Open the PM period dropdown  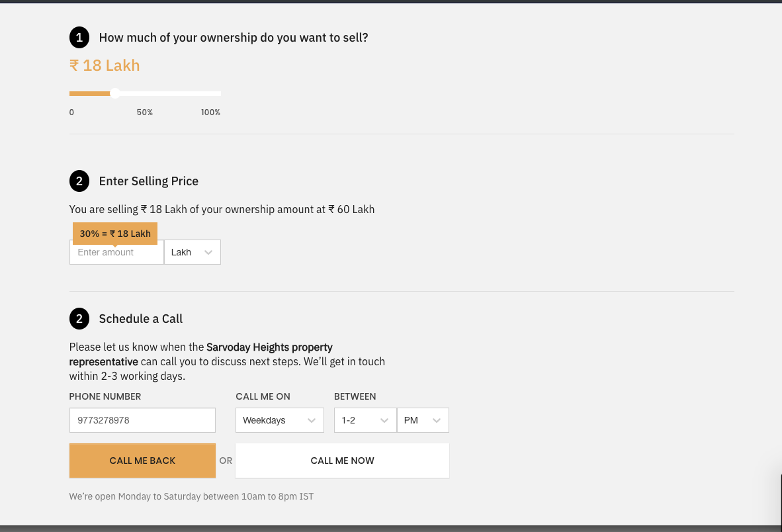423,420
